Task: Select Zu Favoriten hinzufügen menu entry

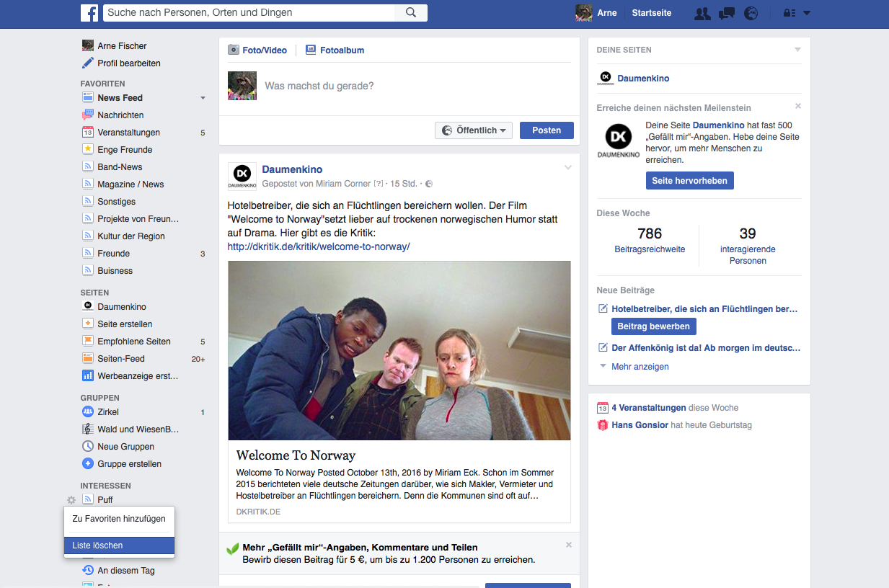Action: tap(119, 519)
